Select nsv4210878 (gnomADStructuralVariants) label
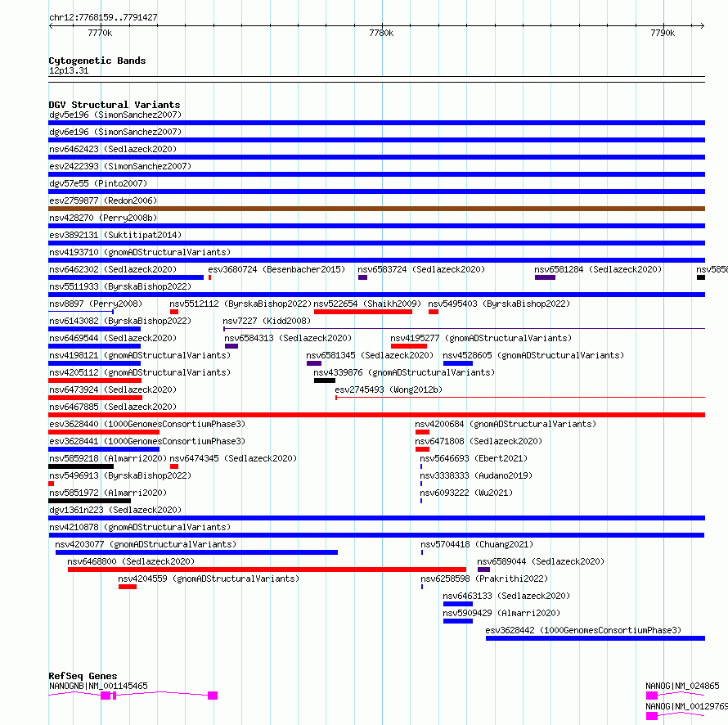The image size is (728, 725). pyautogui.click(x=140, y=527)
